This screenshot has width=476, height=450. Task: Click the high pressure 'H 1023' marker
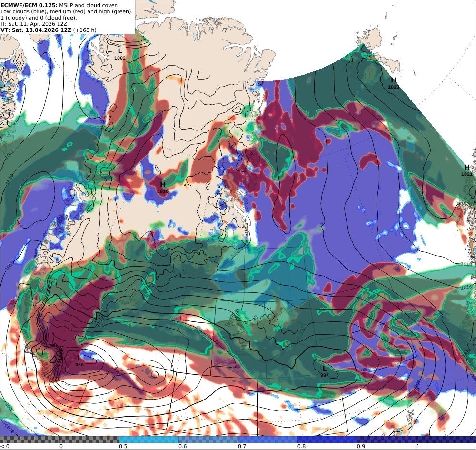click(x=394, y=83)
